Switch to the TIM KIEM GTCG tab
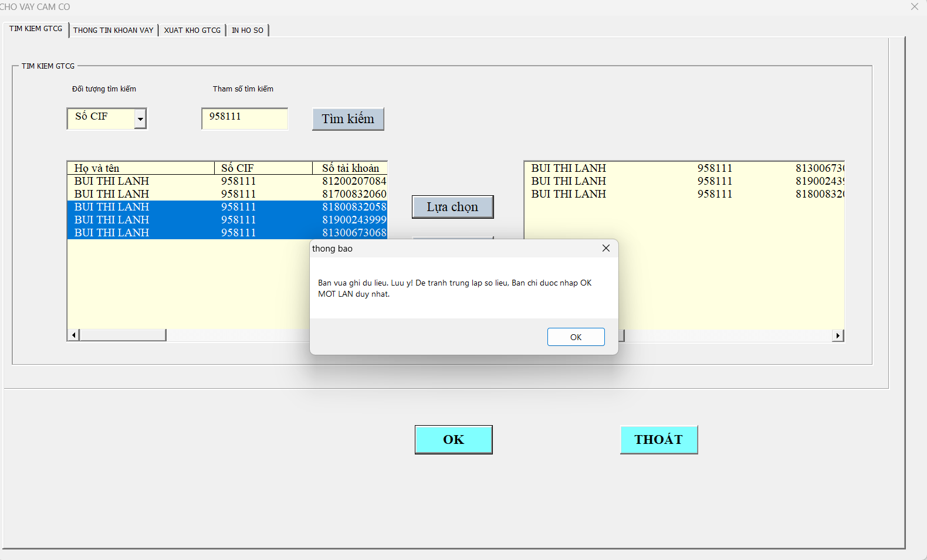 36,29
